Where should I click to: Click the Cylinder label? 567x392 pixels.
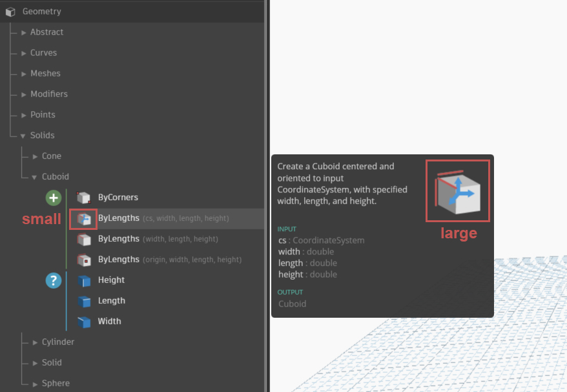[x=58, y=342]
